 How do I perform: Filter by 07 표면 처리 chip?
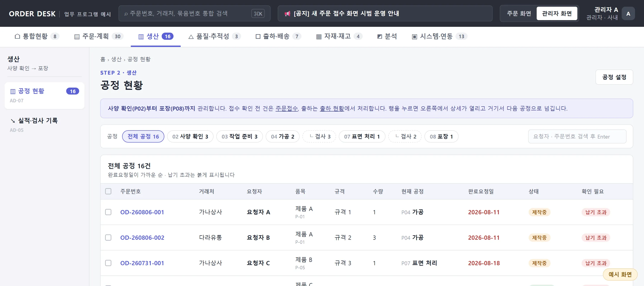point(362,136)
